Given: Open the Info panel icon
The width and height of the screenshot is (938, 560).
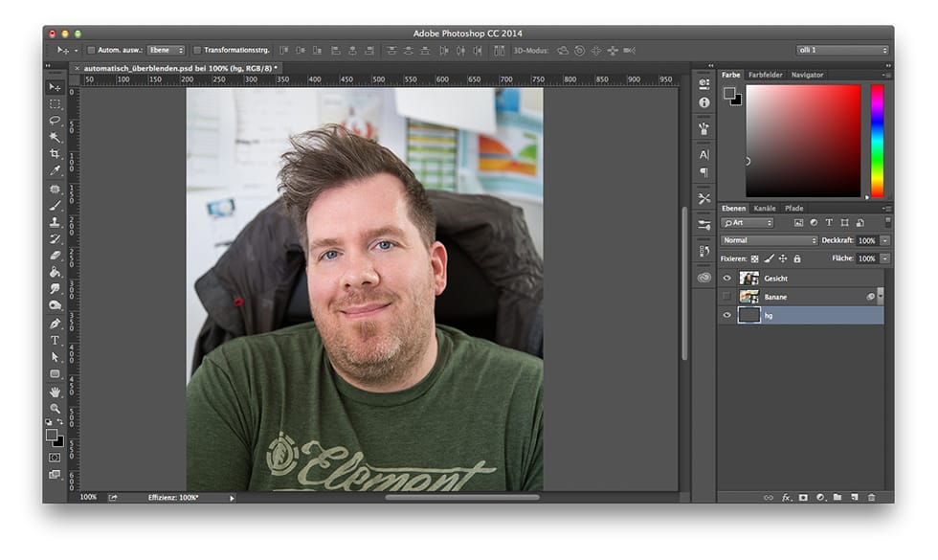Looking at the screenshot, I should pyautogui.click(x=704, y=103).
